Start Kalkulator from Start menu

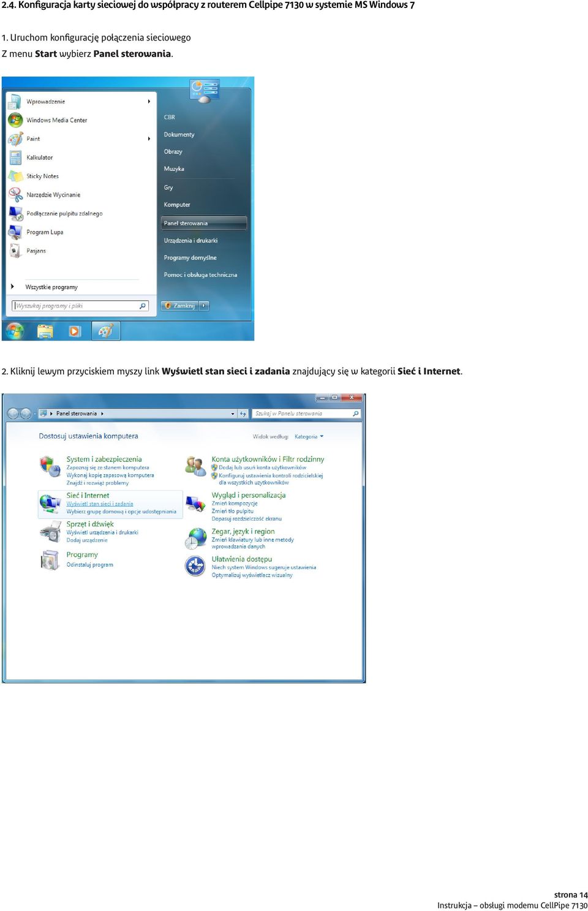pos(39,157)
